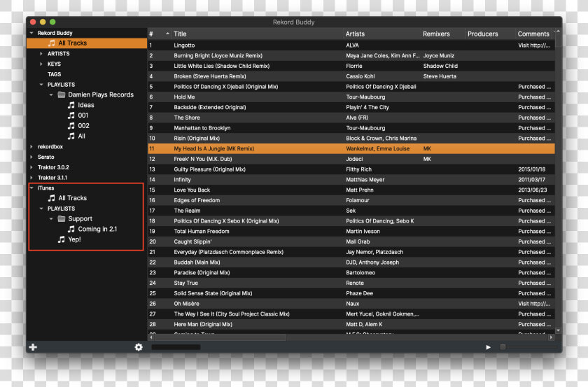588x387 pixels.
Task: Click the Support folder icon under iTunes
Action: [62, 218]
